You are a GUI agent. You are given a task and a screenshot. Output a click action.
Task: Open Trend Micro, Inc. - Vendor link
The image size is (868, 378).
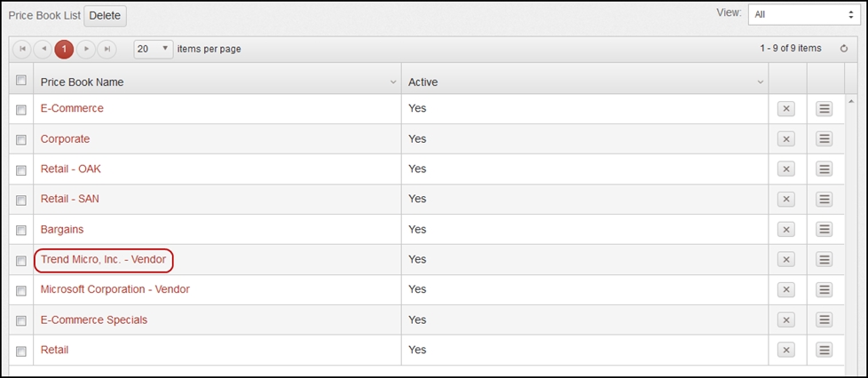[103, 260]
